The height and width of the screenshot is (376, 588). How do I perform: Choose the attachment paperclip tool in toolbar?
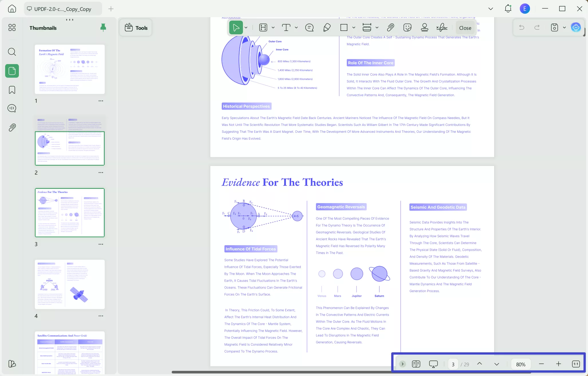point(390,27)
